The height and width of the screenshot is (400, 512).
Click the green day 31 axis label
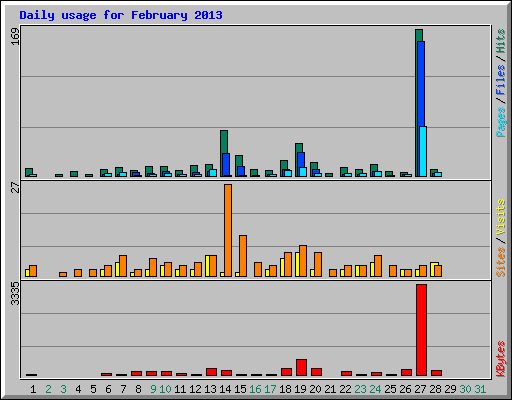480,389
